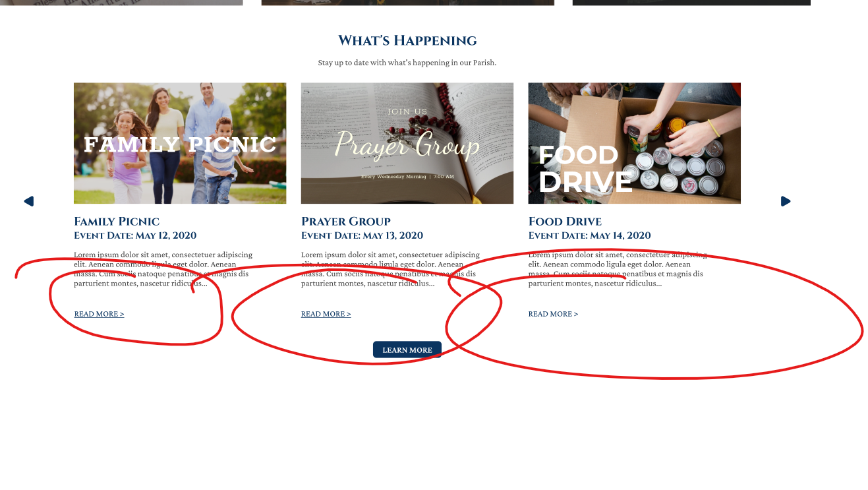Image resolution: width=868 pixels, height=490 pixels.
Task: Select the Event Date May 13, 2020 text
Action: (x=362, y=235)
